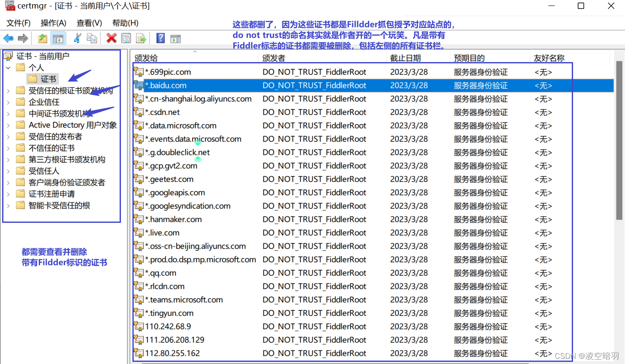Click the certificate icon of *.tingyun.com
The width and height of the screenshot is (625, 364).
[138, 313]
